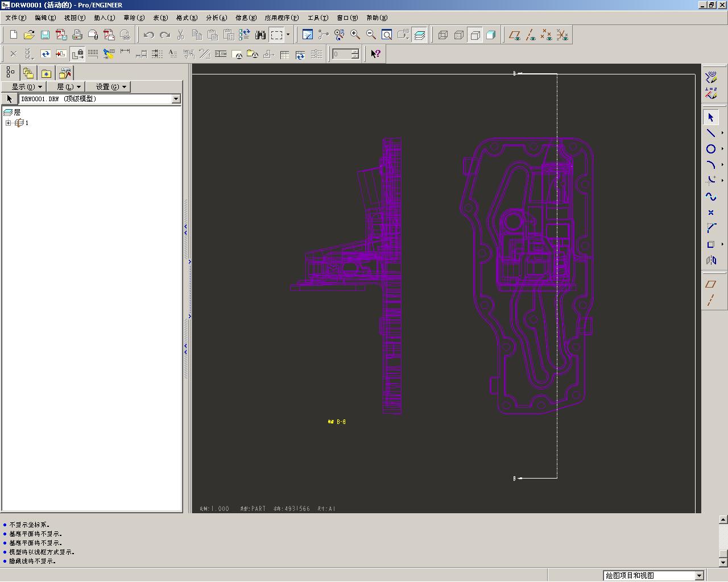Viewport: 728px width, 582px height.
Task: Toggle coordinate systems display
Action: click(x=562, y=35)
